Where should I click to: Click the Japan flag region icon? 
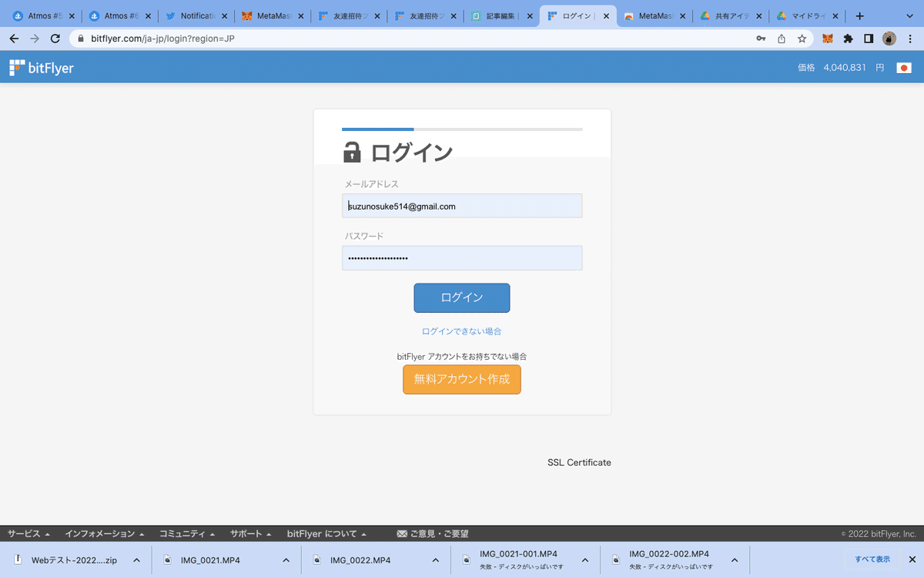click(904, 68)
